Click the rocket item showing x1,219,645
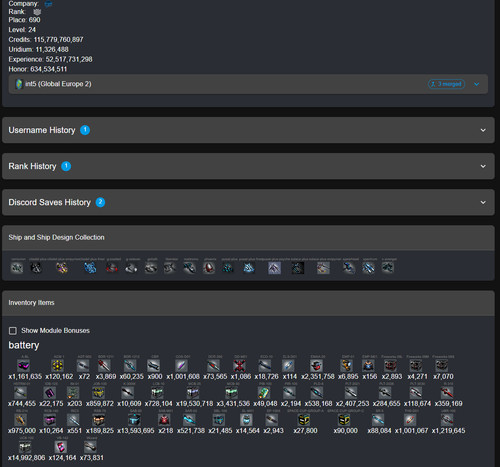Image resolution: width=500 pixels, height=467 pixels. [447, 420]
